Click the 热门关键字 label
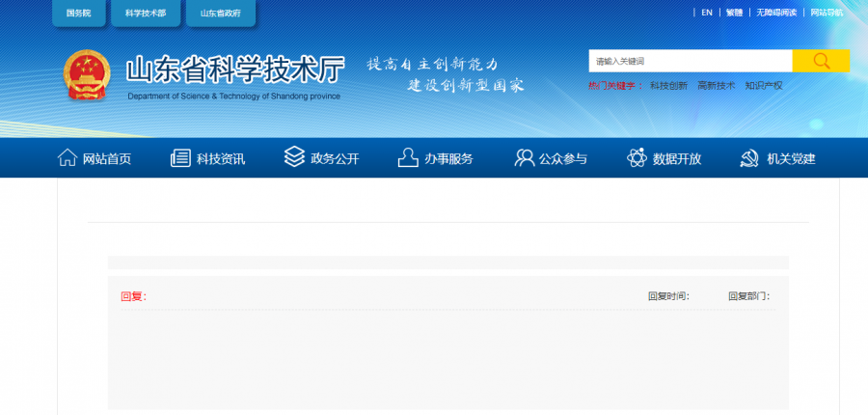 click(x=616, y=86)
